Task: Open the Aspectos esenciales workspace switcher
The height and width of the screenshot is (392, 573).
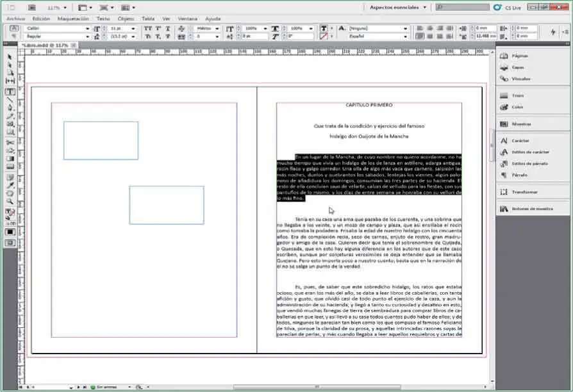Action: click(397, 7)
